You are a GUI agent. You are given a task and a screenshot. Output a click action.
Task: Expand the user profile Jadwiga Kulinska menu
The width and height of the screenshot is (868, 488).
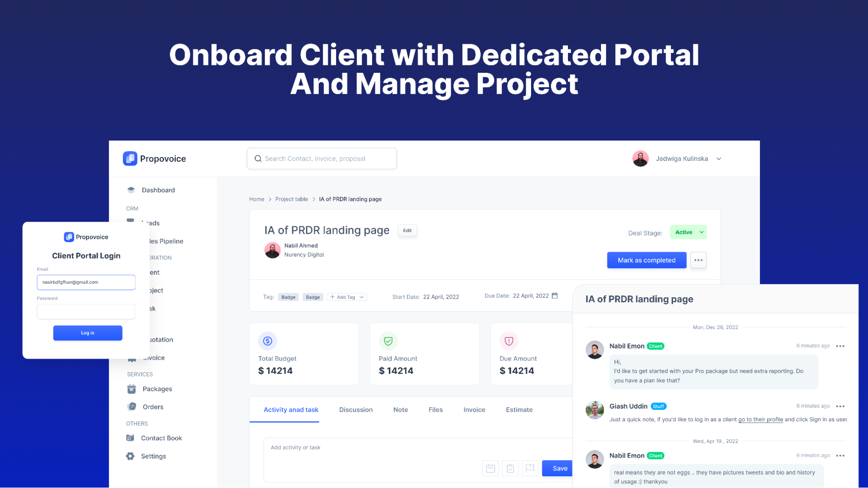tap(719, 158)
